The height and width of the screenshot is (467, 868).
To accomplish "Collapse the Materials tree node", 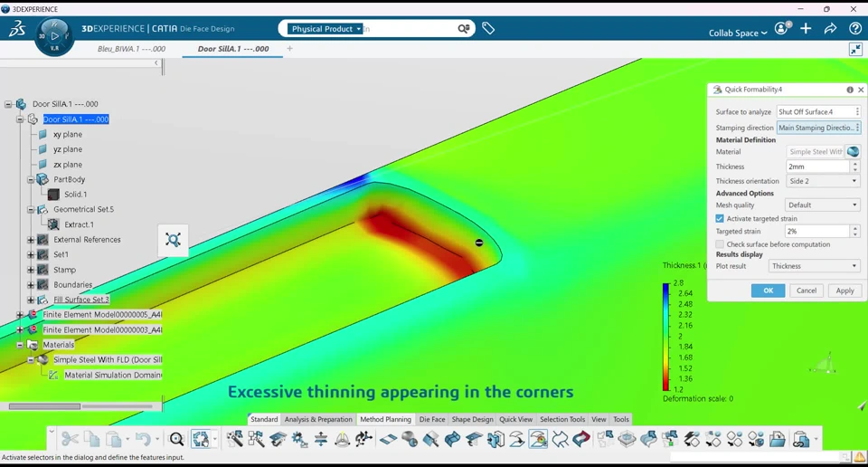I will coord(20,345).
